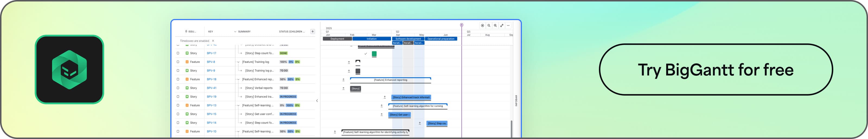Check the box for BPV-13 row
The height and width of the screenshot is (139, 868).
pos(178,105)
